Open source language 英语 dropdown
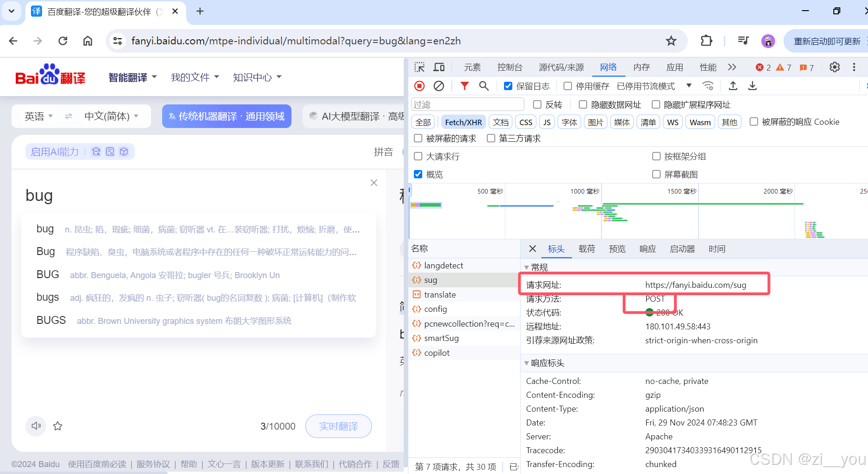The height and width of the screenshot is (474, 868). click(x=39, y=116)
